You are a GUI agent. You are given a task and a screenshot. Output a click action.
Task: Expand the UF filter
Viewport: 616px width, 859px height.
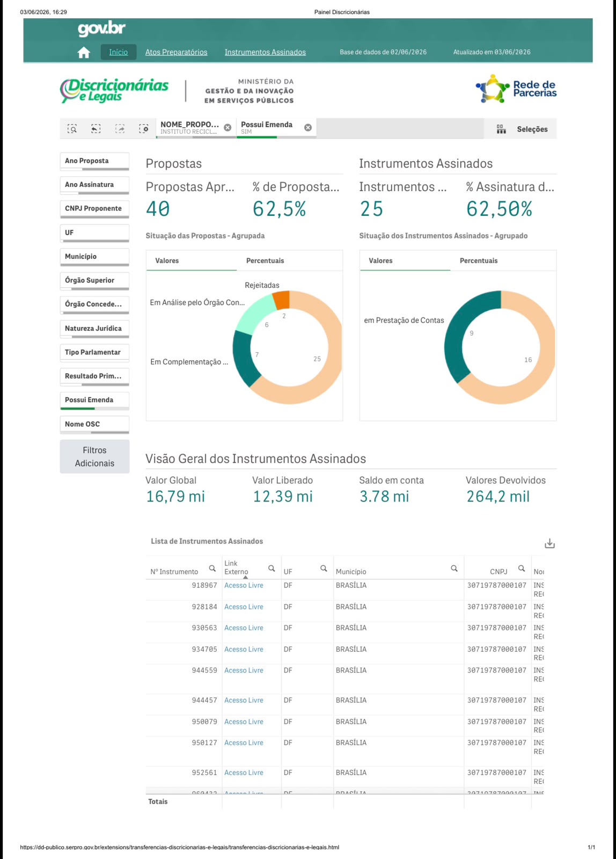coord(94,234)
